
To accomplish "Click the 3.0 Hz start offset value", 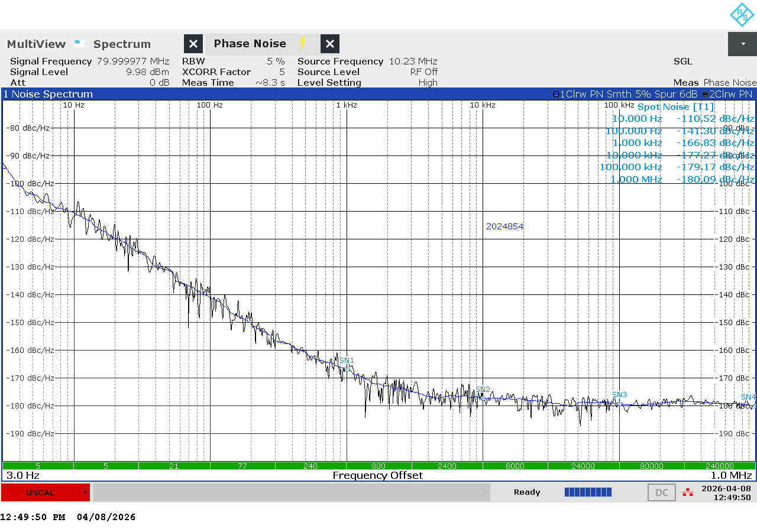I will [22, 475].
